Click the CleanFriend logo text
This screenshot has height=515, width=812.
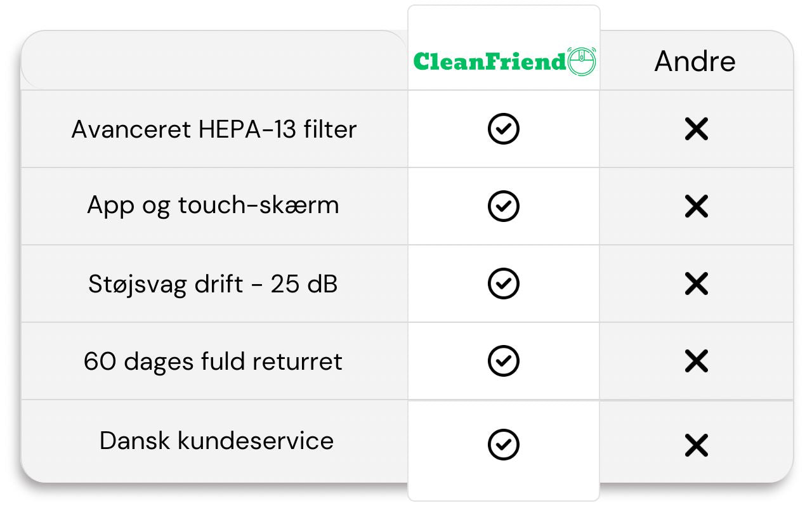(x=488, y=62)
